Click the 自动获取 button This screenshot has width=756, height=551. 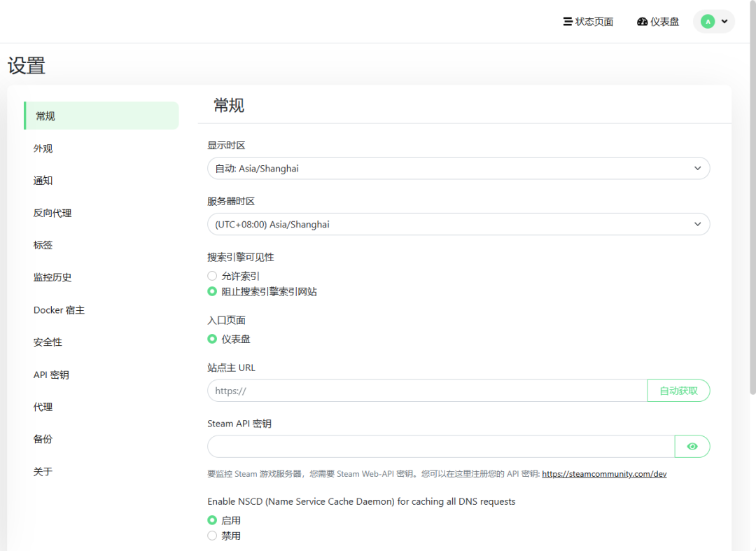[x=678, y=391]
